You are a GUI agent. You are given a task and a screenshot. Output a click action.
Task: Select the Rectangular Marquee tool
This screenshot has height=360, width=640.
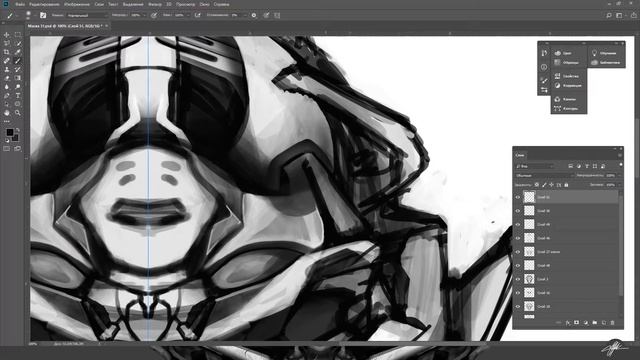(18, 35)
